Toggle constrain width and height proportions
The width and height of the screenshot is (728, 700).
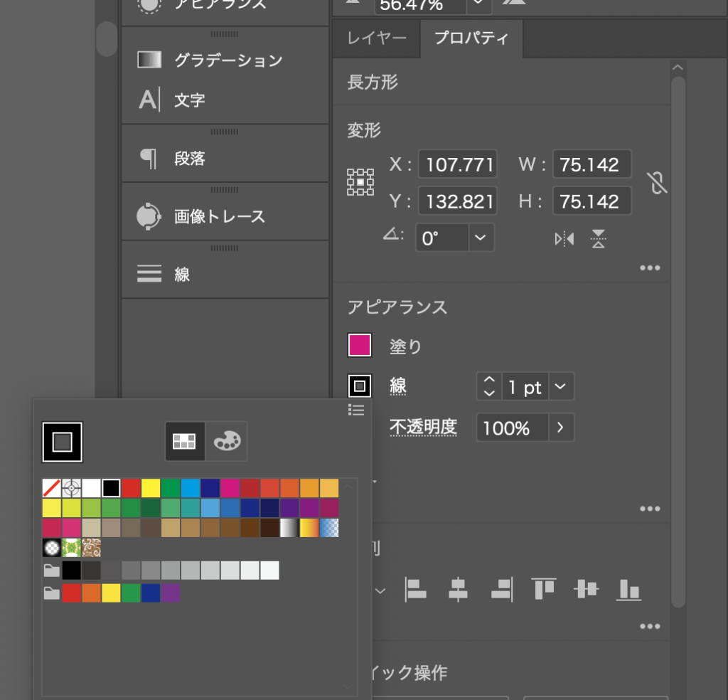[658, 183]
